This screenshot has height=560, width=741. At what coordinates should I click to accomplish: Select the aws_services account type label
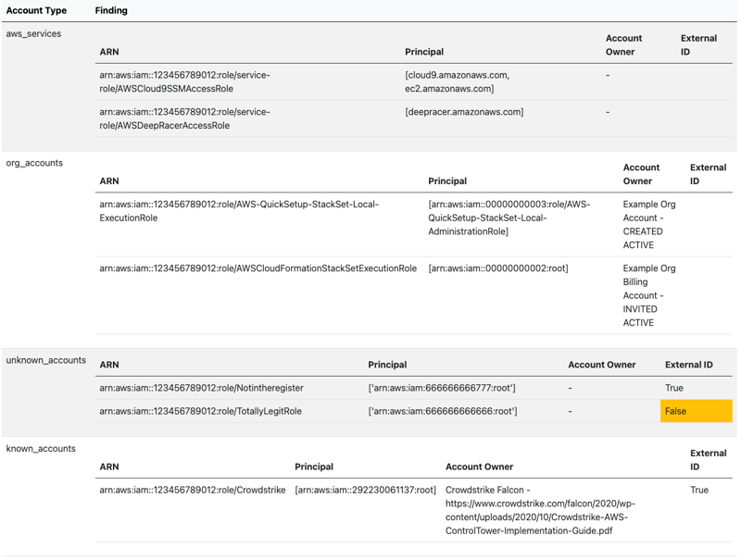pos(33,33)
